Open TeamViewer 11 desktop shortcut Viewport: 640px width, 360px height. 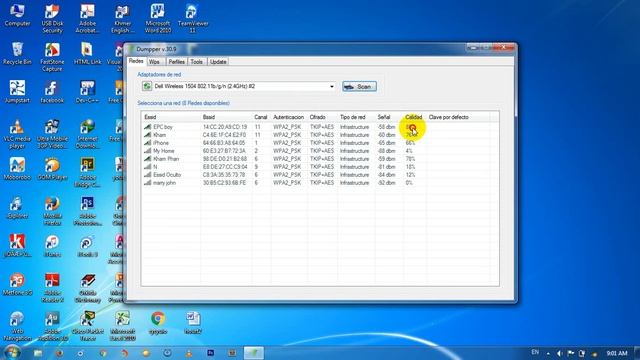pyautogui.click(x=193, y=19)
